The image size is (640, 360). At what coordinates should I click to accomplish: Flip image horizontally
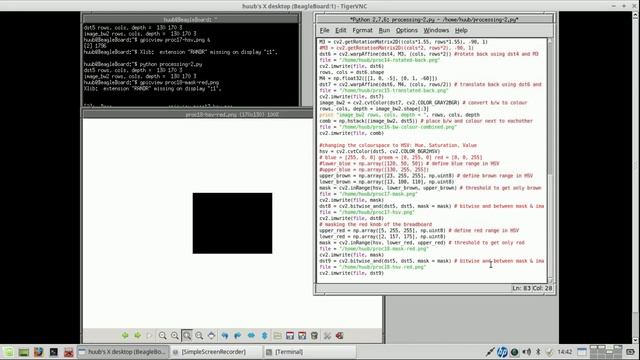251,336
